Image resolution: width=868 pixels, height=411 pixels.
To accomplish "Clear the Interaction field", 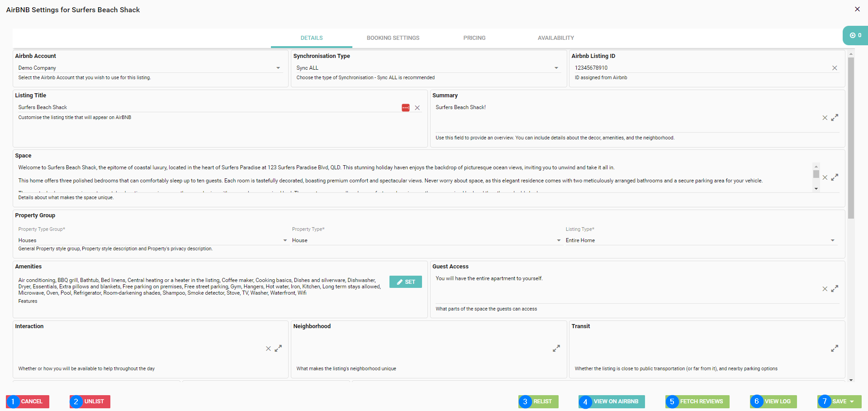I will [x=268, y=349].
